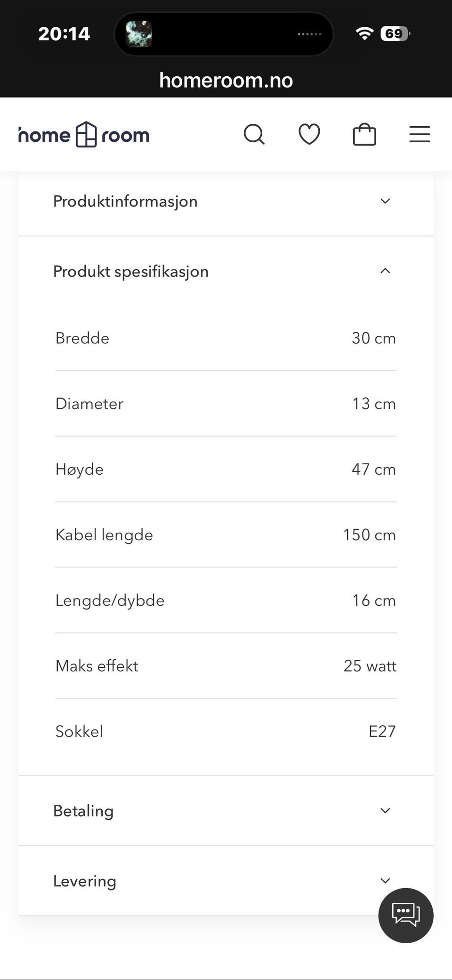Tap the homeroom logo
Viewport: 452px width, 980px height.
(84, 135)
